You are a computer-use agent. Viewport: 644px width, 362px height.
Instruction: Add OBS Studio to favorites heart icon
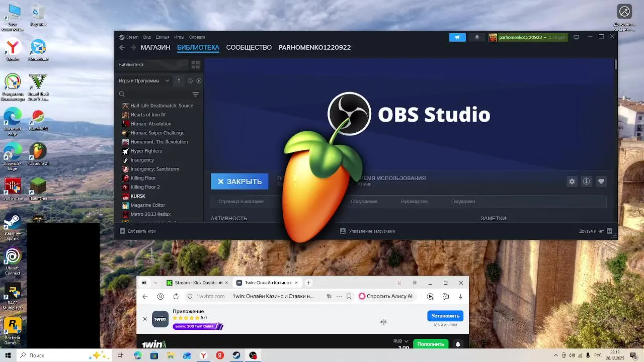click(601, 182)
